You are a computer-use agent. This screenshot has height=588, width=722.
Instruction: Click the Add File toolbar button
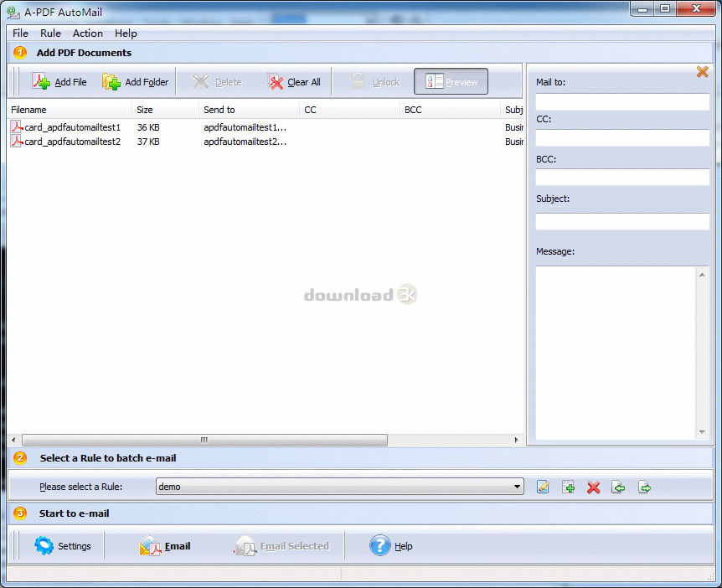point(59,82)
